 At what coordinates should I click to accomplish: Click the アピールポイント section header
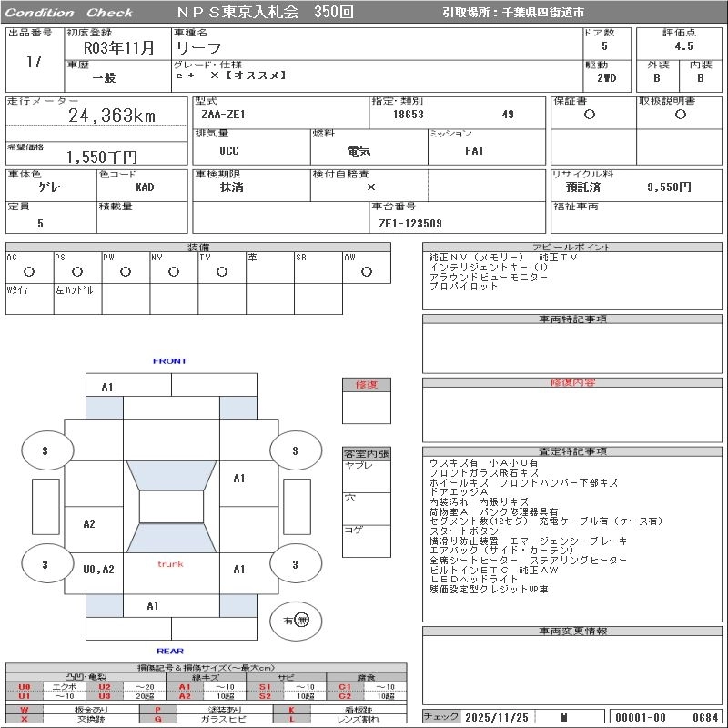click(x=572, y=247)
